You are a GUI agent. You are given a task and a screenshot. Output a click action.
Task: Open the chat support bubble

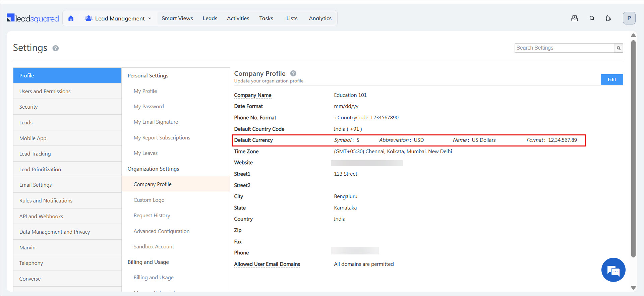613,270
